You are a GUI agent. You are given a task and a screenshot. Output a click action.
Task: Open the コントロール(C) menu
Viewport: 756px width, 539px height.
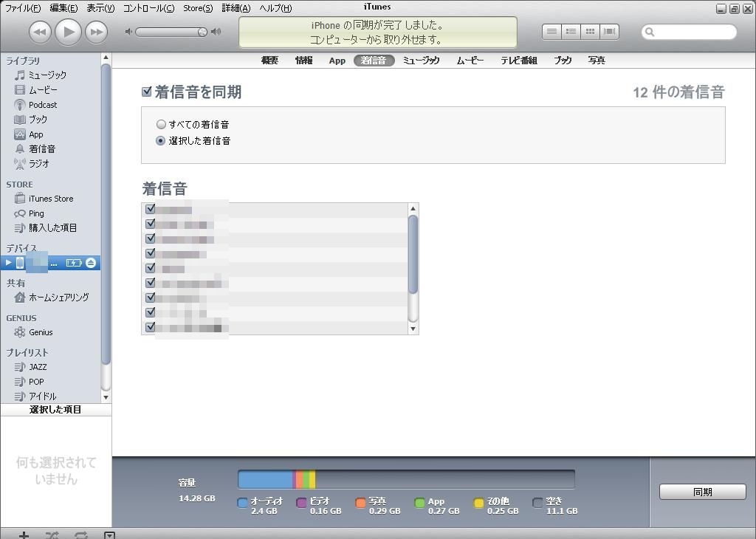click(149, 8)
